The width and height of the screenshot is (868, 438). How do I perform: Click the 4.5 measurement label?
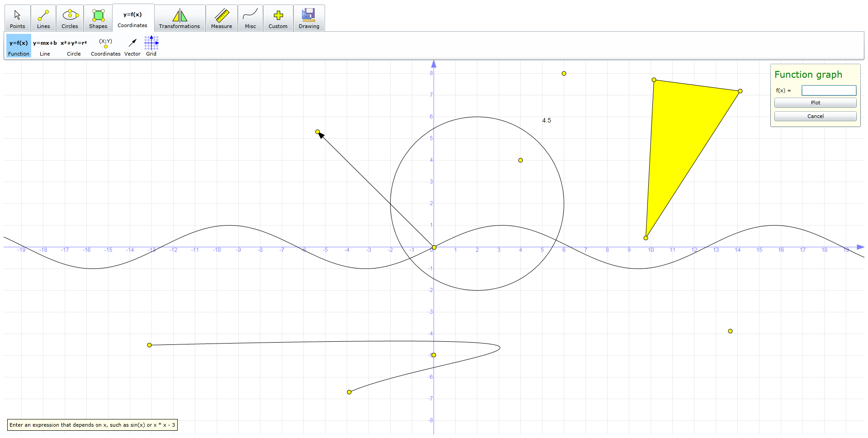[547, 120]
